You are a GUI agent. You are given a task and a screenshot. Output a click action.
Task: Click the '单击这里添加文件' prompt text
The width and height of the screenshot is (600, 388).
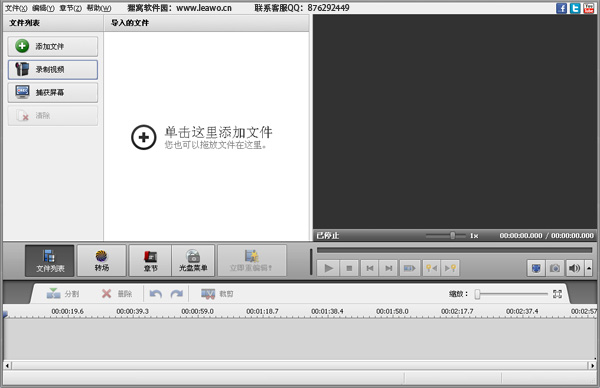[218, 132]
